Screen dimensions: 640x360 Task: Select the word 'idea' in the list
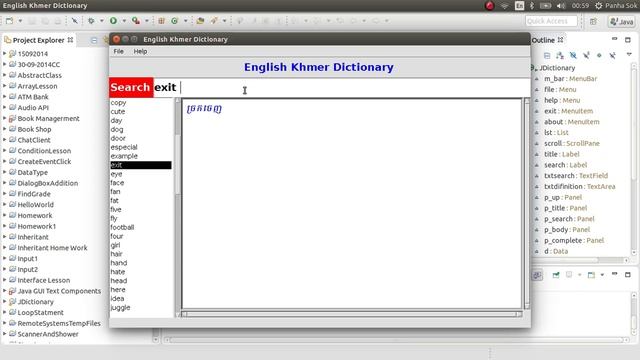[x=117, y=298]
